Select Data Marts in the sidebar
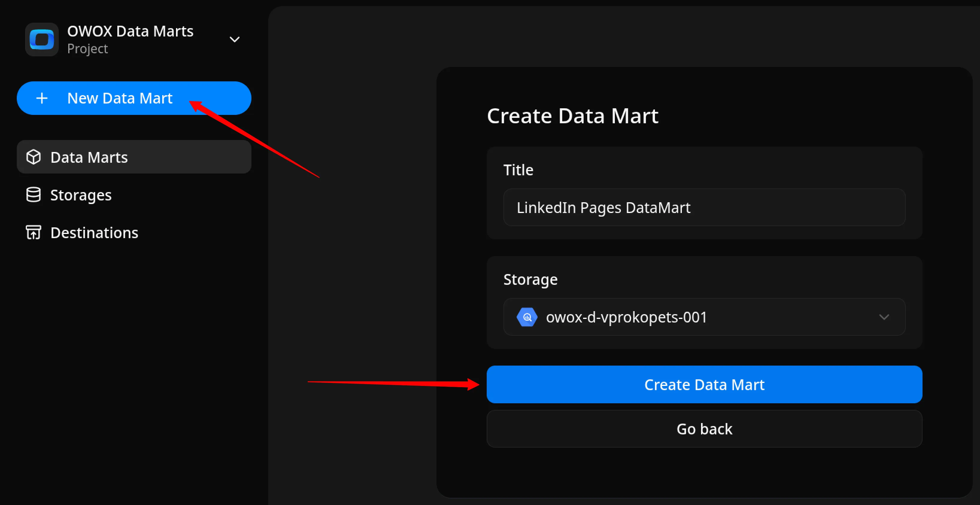The width and height of the screenshot is (980, 505). pyautogui.click(x=89, y=157)
